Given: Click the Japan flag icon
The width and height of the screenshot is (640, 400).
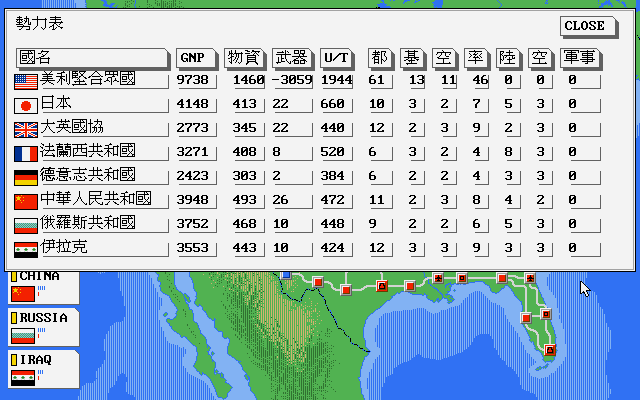Looking at the screenshot, I should 26,106.
